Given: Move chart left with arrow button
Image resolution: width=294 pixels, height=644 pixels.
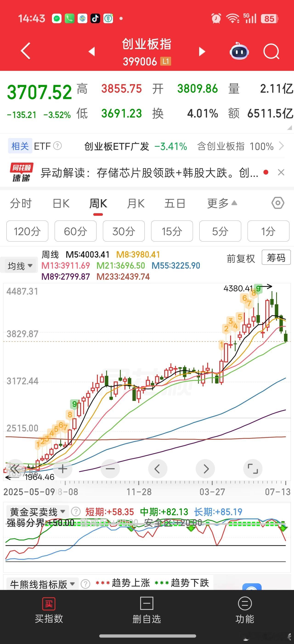Looking at the screenshot, I should 158,469.
